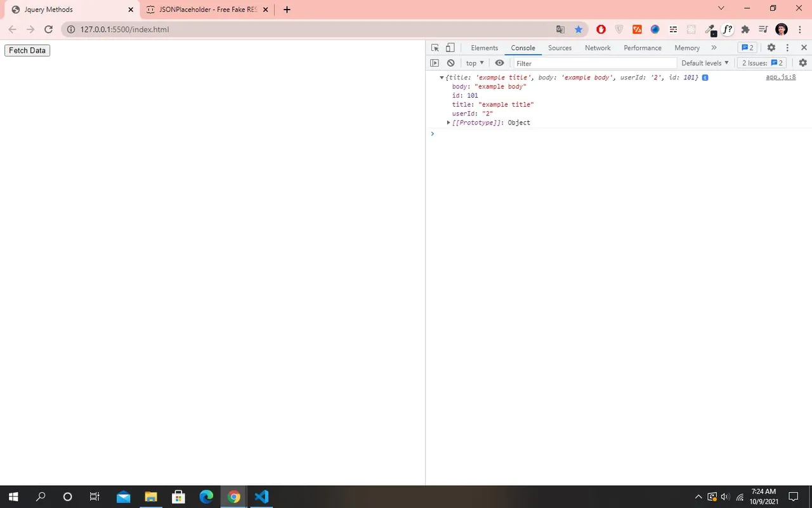Switch to the Console tab
The width and height of the screenshot is (812, 508).
[523, 48]
